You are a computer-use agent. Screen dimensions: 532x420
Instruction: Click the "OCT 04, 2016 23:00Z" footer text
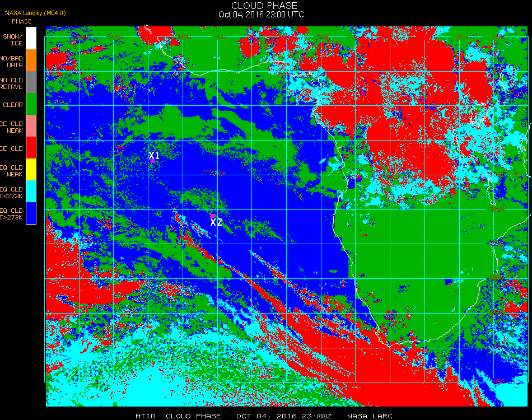pos(284,416)
